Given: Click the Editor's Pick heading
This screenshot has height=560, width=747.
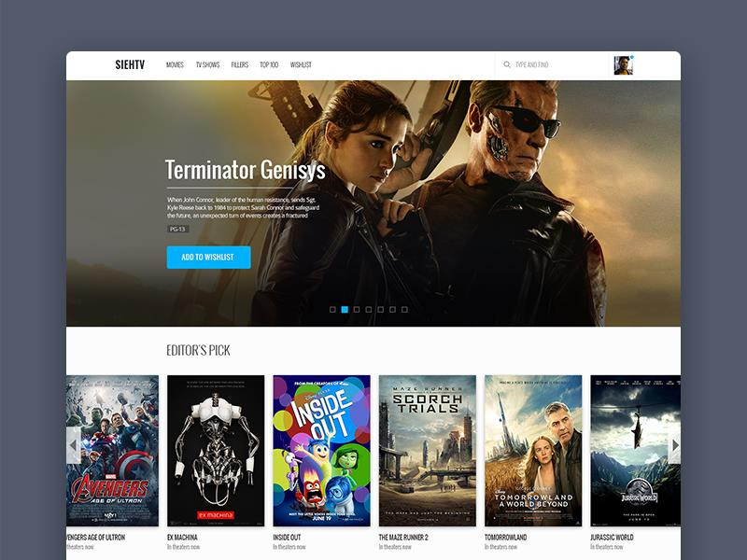Looking at the screenshot, I should point(198,351).
